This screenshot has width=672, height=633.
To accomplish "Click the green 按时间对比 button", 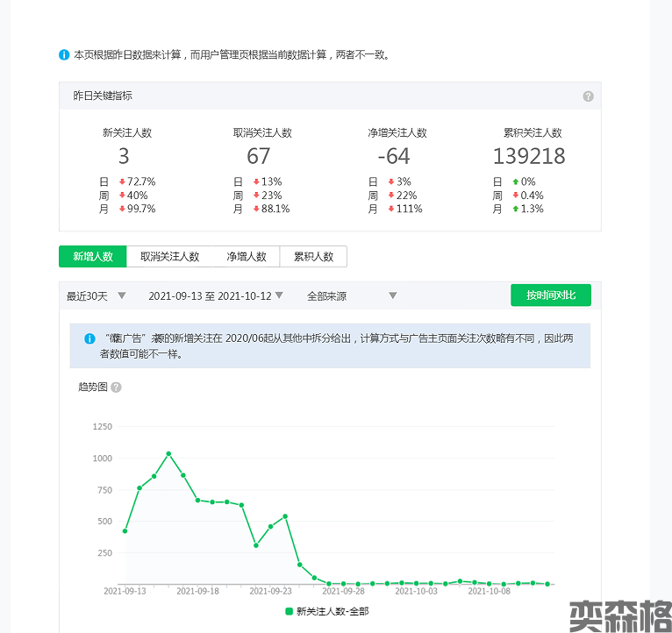I will [551, 295].
